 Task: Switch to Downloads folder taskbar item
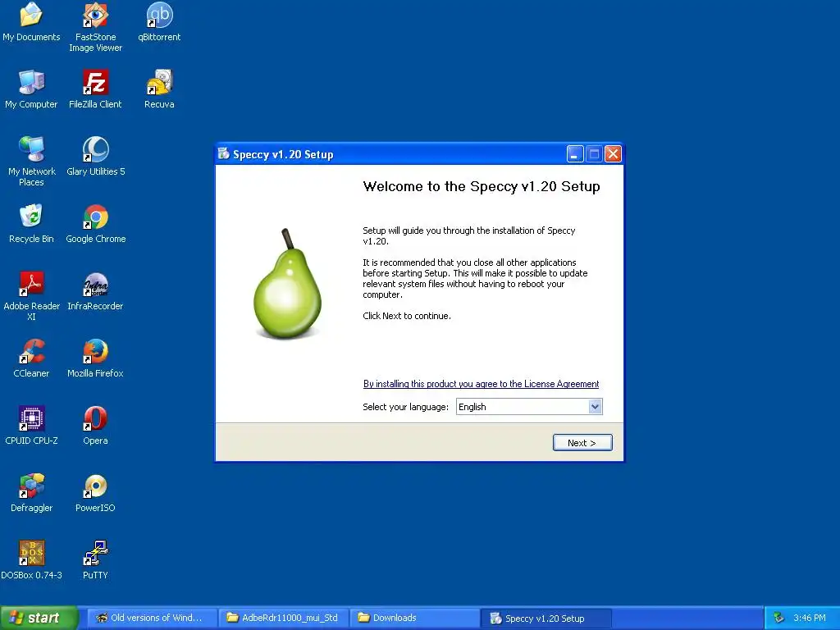point(415,619)
